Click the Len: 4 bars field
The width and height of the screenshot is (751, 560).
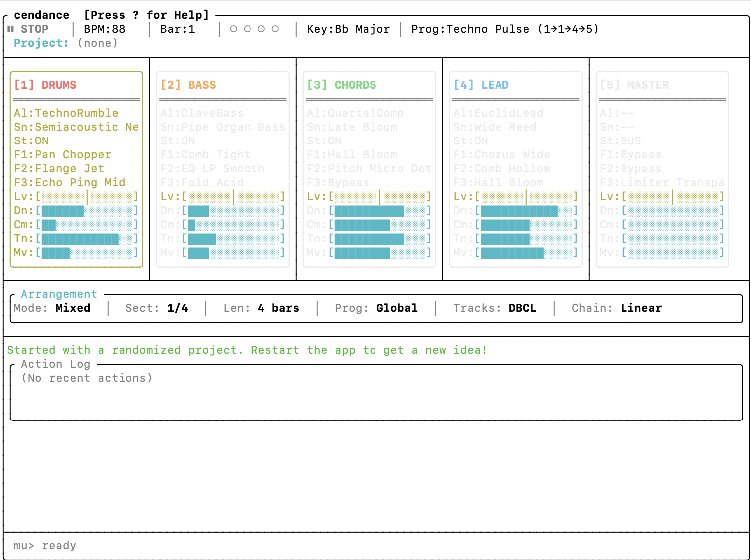[261, 308]
